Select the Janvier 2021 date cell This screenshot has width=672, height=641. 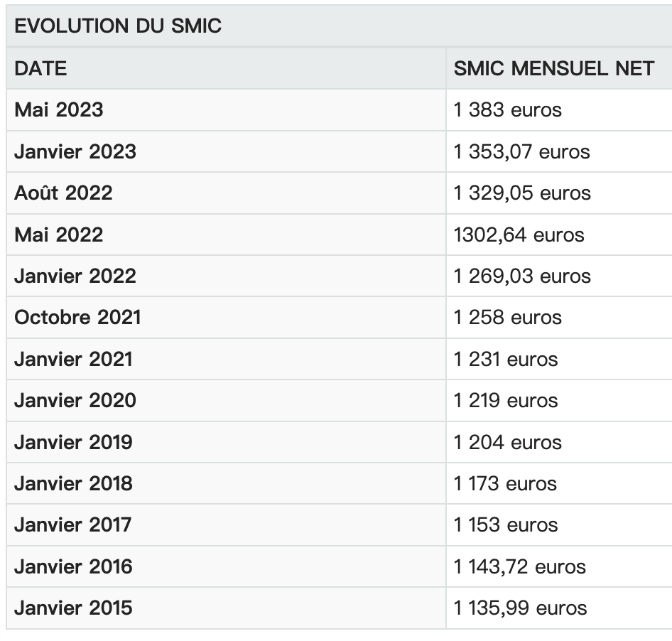point(73,359)
